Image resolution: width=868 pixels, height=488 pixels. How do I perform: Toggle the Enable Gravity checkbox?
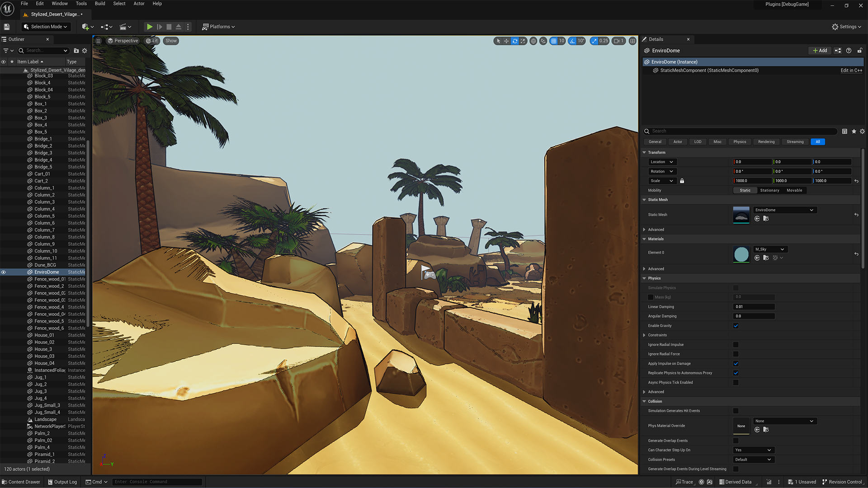click(736, 326)
